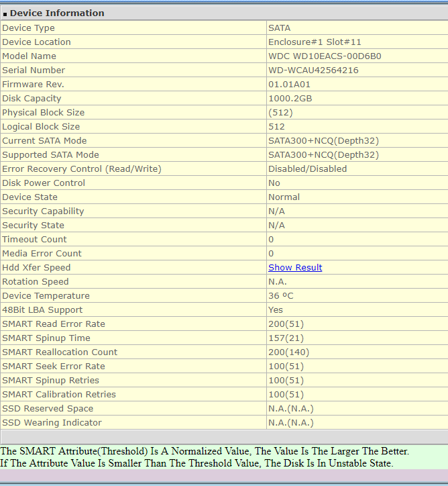This screenshot has width=448, height=486.
Task: Select the SSD Wearing Indicator label
Action: [x=52, y=423]
